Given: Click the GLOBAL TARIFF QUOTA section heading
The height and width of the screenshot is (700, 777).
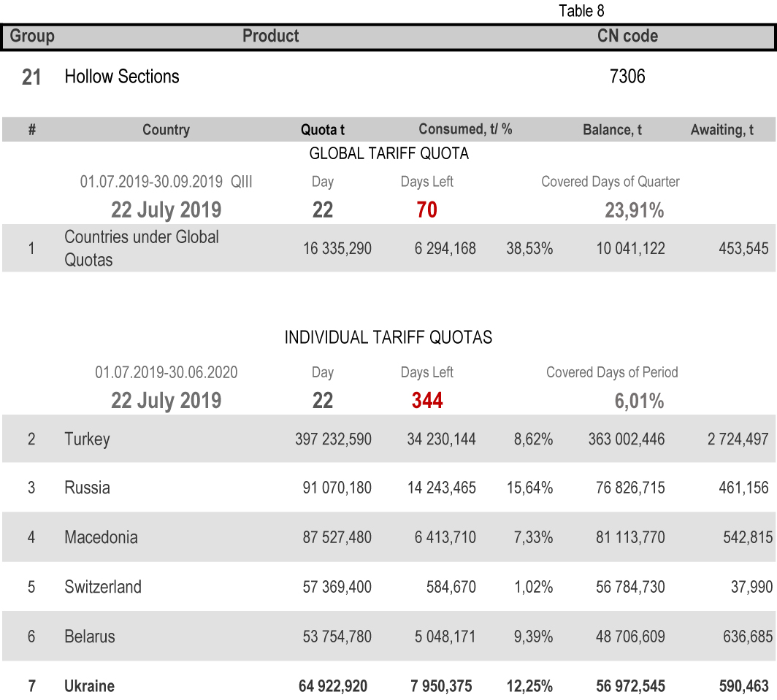Looking at the screenshot, I should pyautogui.click(x=388, y=154).
